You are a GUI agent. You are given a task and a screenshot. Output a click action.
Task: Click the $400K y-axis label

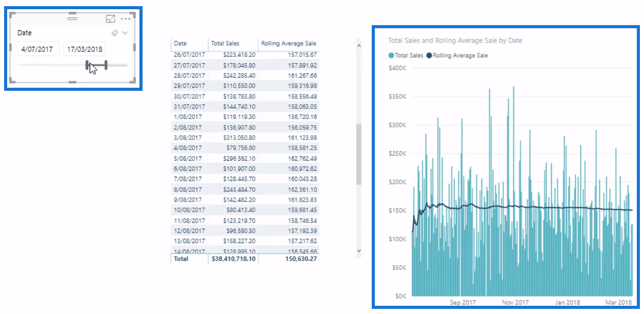coord(397,68)
